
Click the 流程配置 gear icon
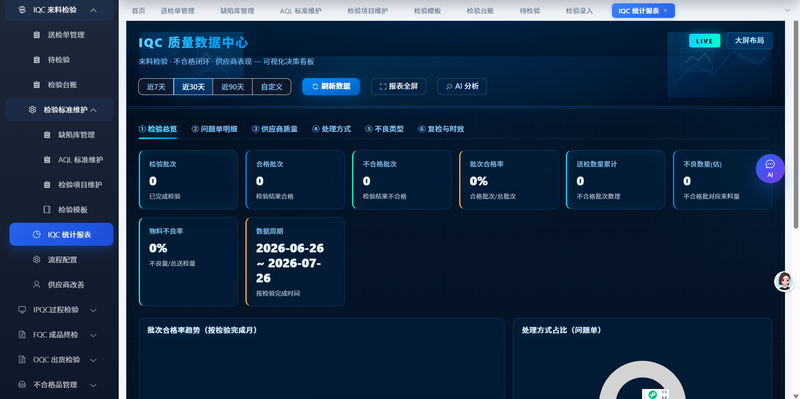pyautogui.click(x=36, y=260)
